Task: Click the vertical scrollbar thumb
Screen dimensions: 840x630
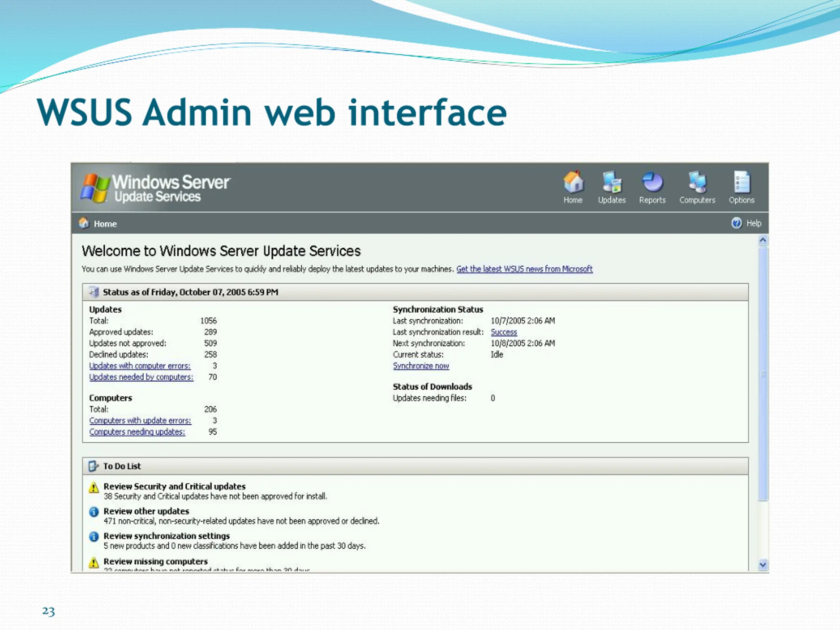Action: (763, 374)
